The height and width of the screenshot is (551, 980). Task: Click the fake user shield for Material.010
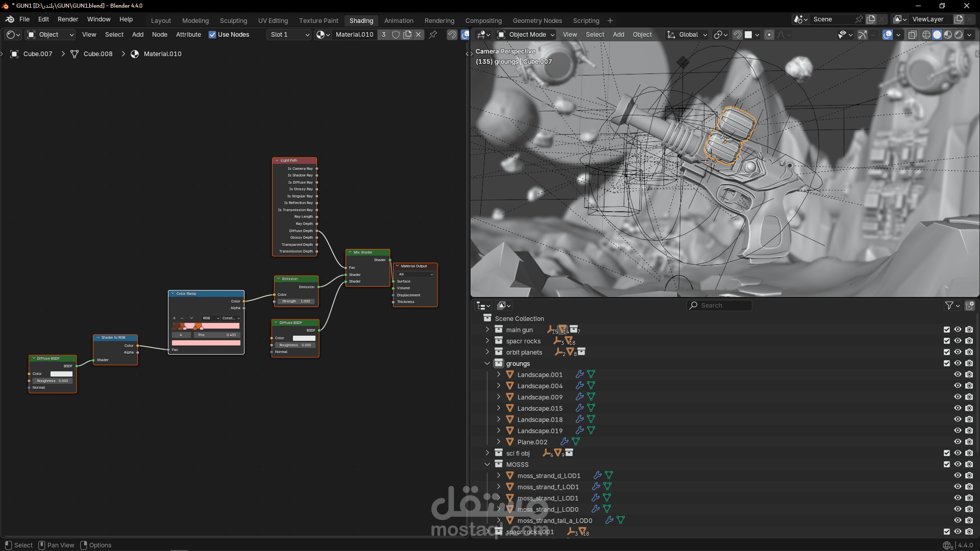(396, 35)
